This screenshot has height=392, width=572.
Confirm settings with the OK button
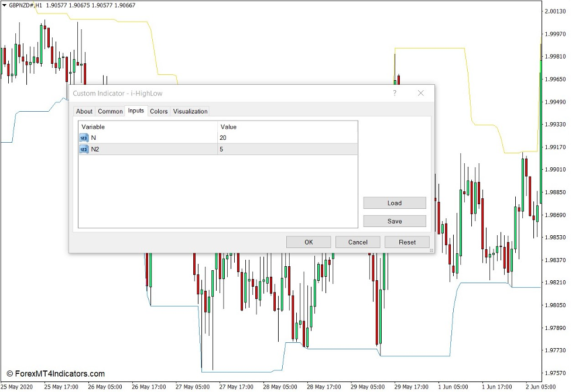pos(308,242)
